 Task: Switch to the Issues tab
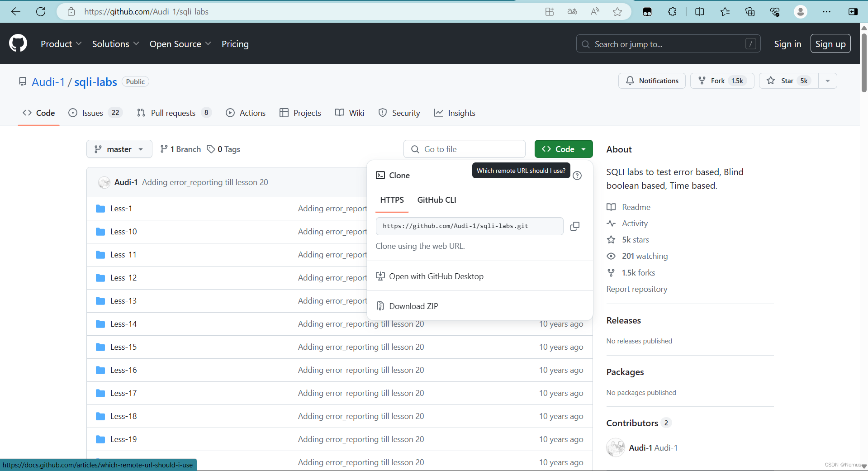pos(95,113)
